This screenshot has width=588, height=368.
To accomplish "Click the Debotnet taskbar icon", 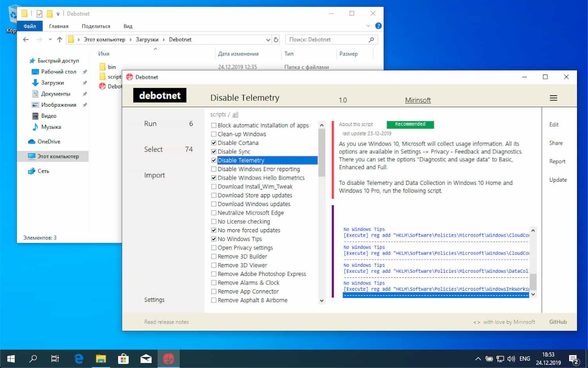I will click(x=169, y=359).
